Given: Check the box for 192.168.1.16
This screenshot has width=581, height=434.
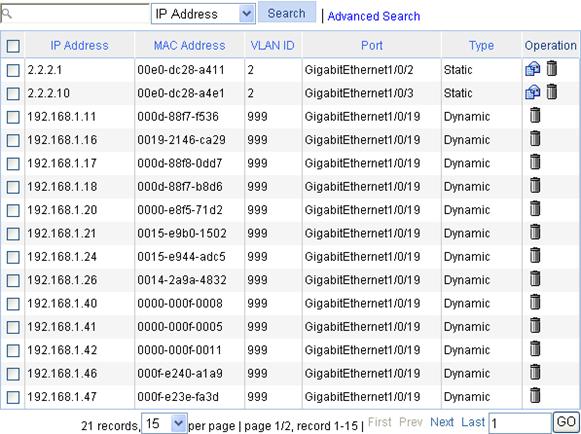Looking at the screenshot, I should pos(13,140).
